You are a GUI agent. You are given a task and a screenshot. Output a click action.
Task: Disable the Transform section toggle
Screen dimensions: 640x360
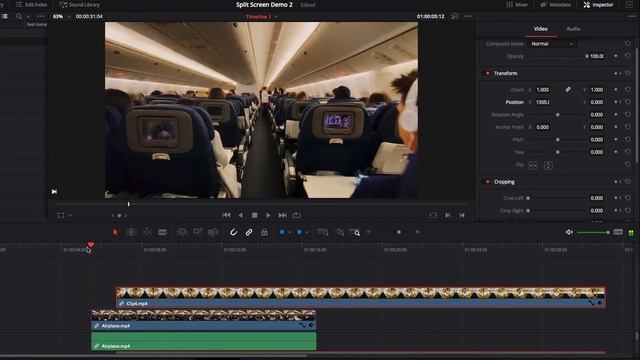pos(487,73)
